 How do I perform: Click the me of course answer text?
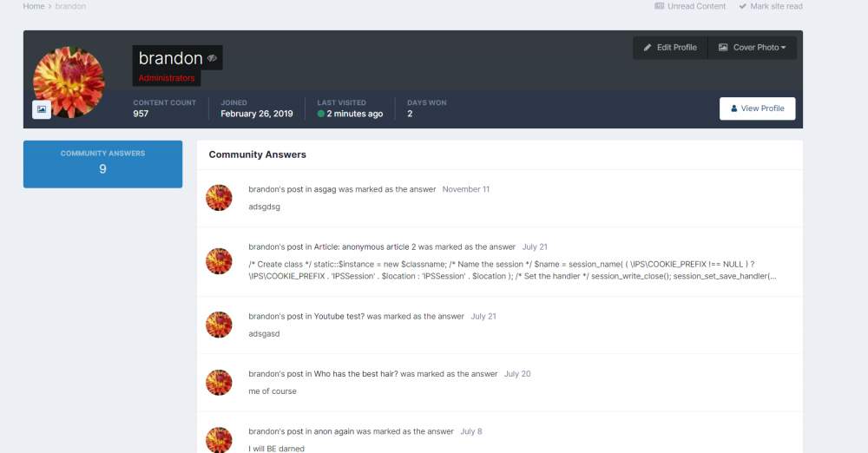tap(273, 391)
